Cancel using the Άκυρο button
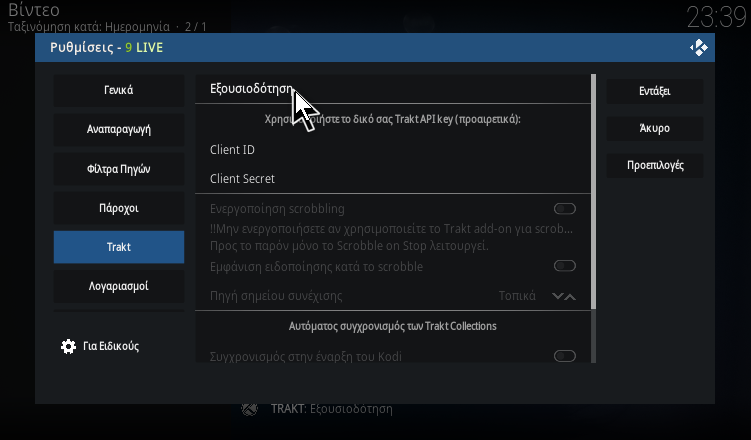The height and width of the screenshot is (440, 751). tap(655, 128)
